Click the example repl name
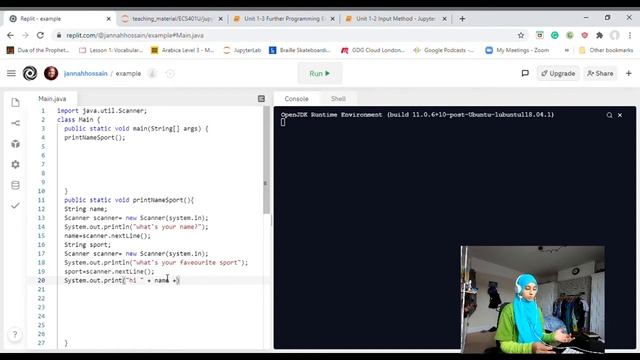The height and width of the screenshot is (360, 640). (x=128, y=73)
